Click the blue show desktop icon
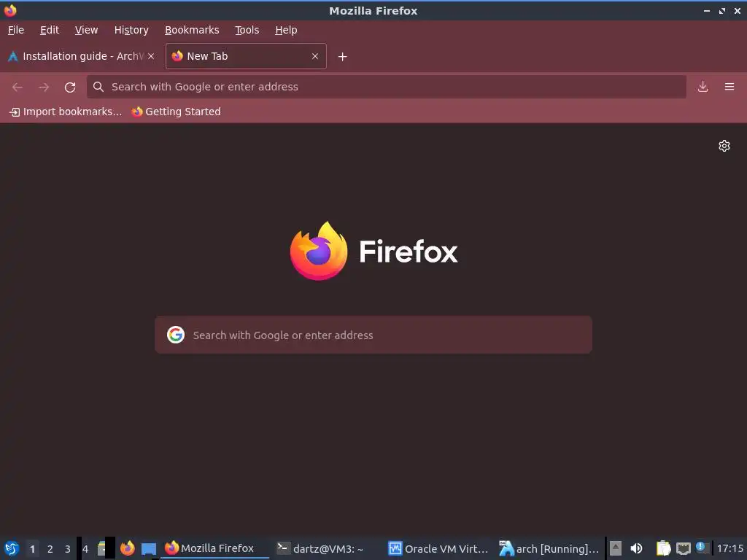 149,548
